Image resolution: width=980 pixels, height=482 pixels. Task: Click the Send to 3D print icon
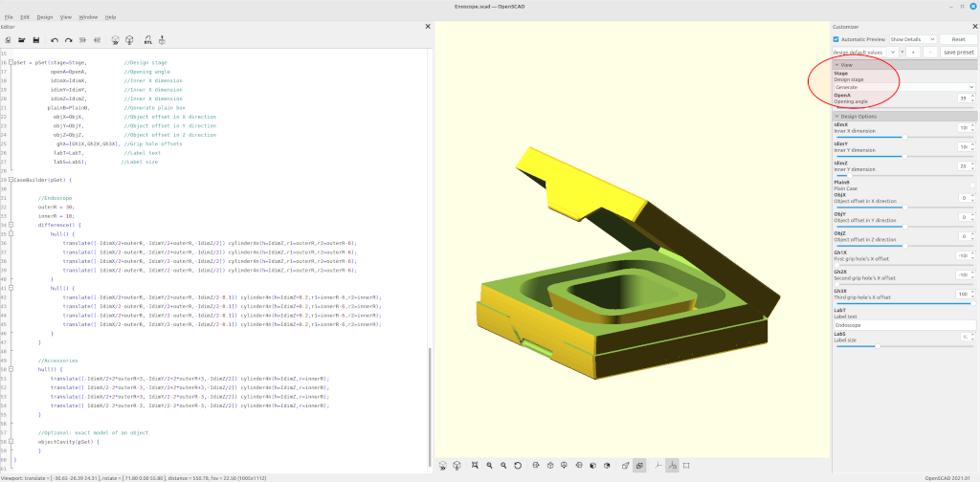[x=163, y=40]
